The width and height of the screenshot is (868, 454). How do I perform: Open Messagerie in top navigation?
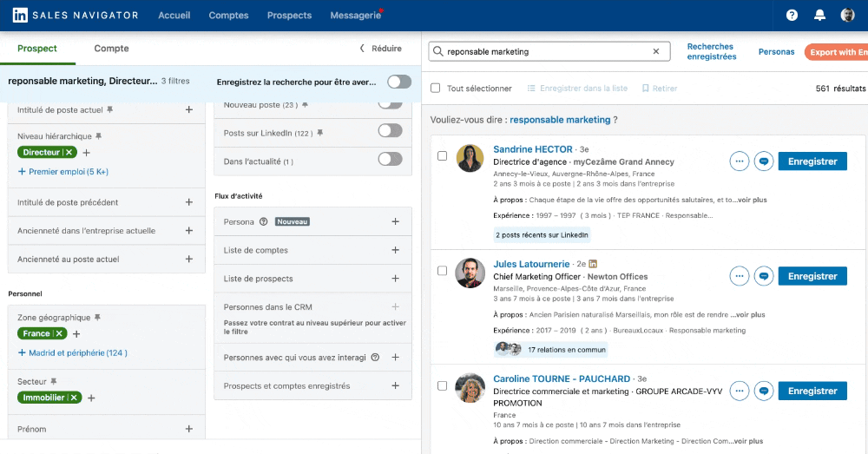click(355, 15)
